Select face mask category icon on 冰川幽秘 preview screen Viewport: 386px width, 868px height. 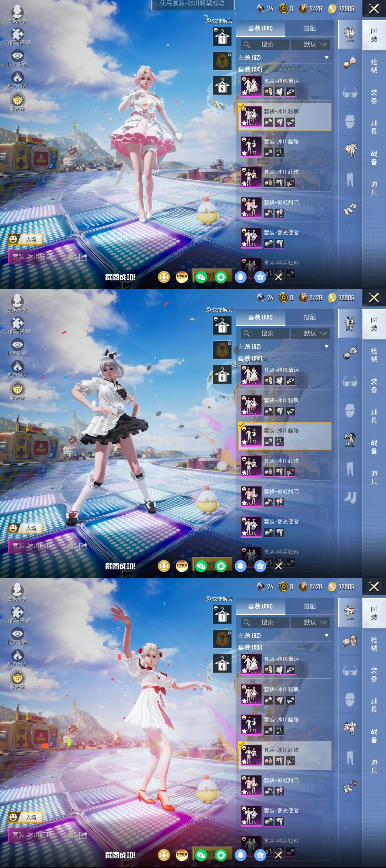pyautogui.click(x=350, y=411)
